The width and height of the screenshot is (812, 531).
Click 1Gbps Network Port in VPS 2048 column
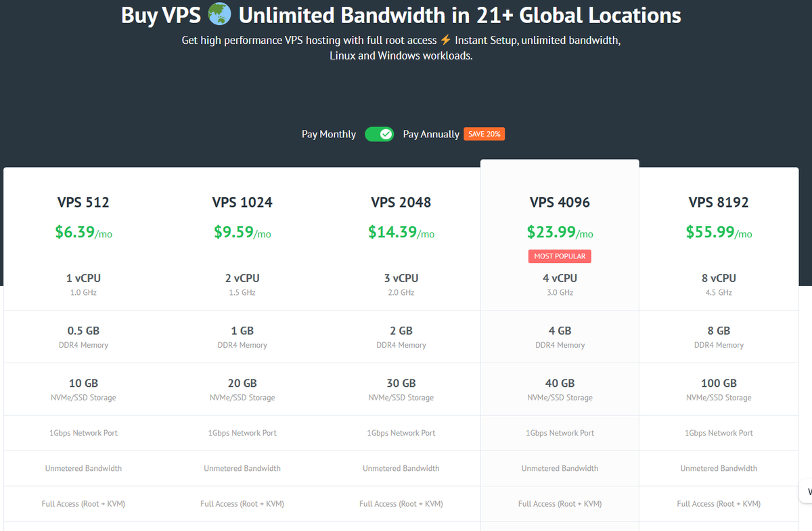[x=401, y=433]
